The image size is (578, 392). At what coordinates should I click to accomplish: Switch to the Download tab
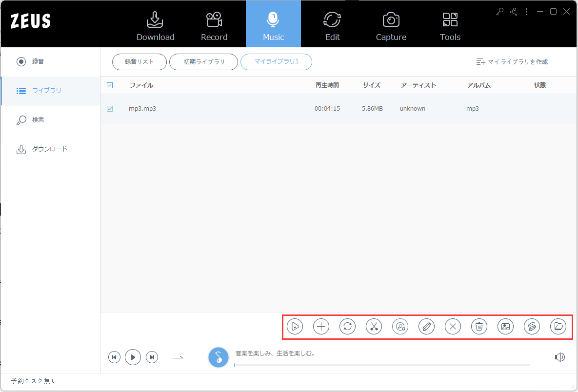click(x=155, y=24)
